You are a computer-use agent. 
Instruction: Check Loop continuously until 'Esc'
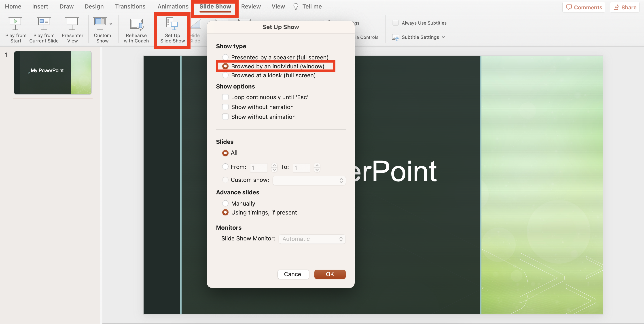(x=225, y=97)
